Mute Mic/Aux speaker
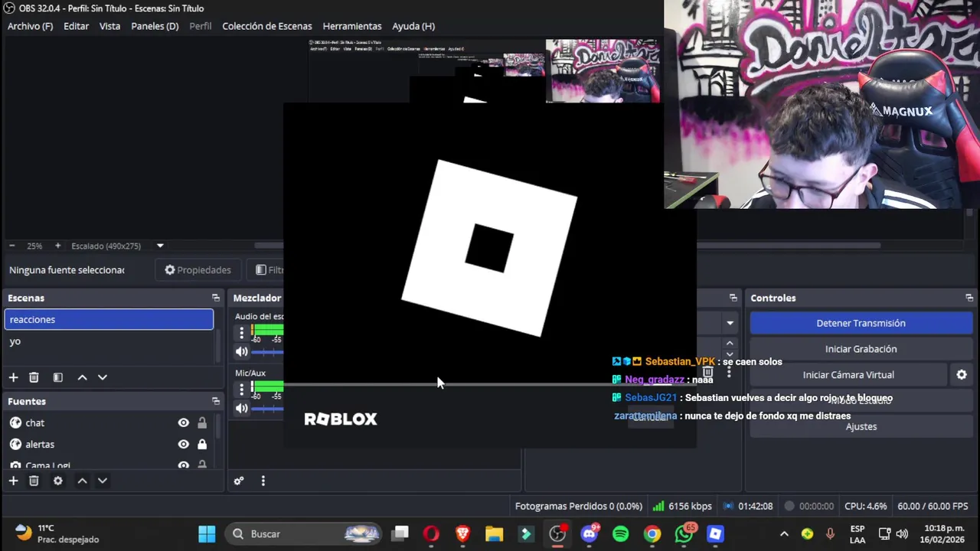The height and width of the screenshot is (551, 980). 241,408
